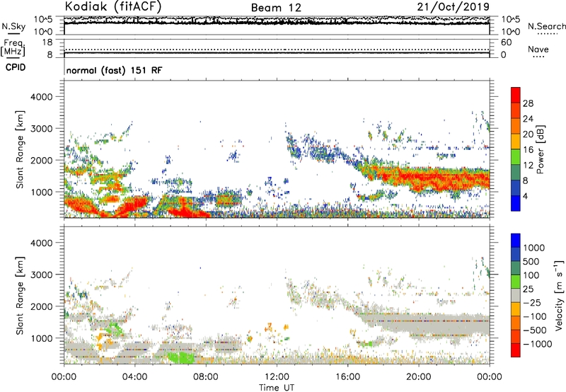Click the "3000" tick on the Power panel

[x=41, y=129]
